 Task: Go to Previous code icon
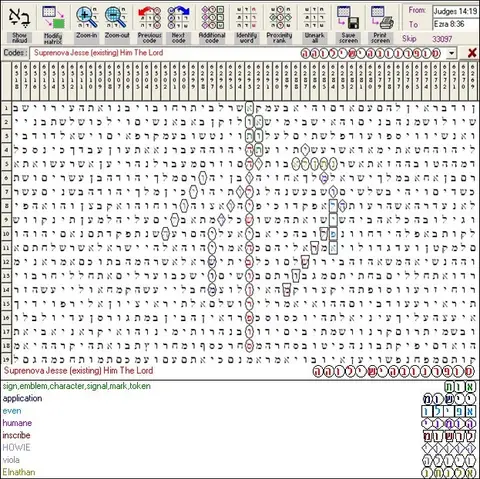pyautogui.click(x=149, y=17)
